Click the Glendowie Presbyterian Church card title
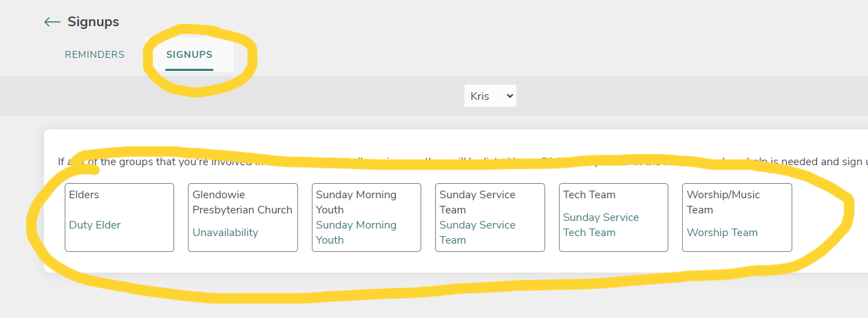This screenshot has height=318, width=868. point(242,202)
